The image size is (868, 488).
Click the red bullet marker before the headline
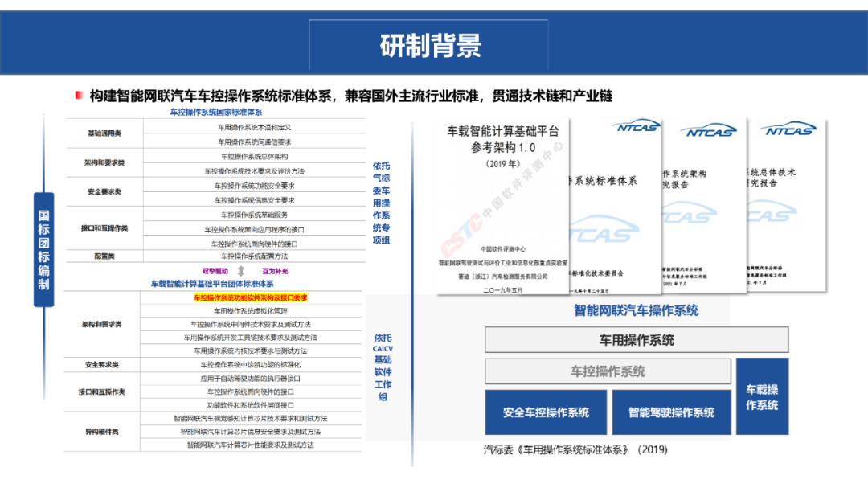(79, 96)
